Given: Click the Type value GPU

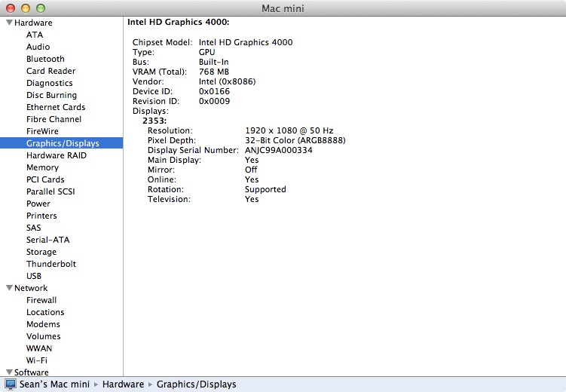Looking at the screenshot, I should 207,52.
